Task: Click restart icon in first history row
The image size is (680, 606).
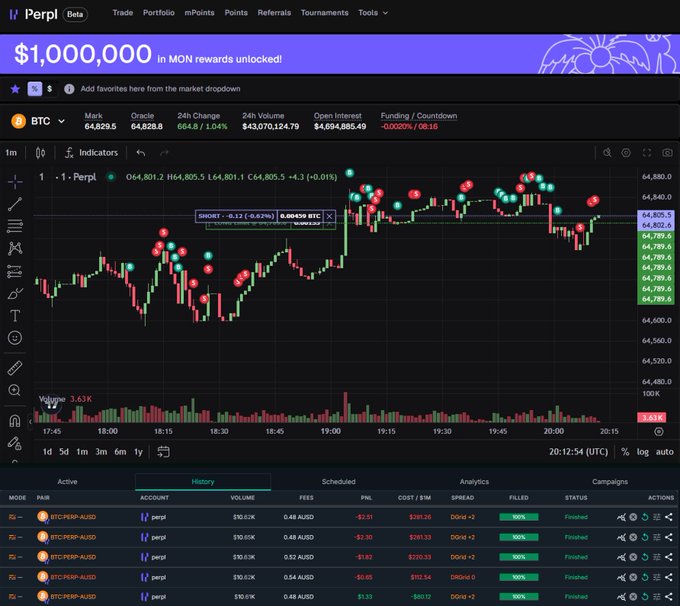Action: [645, 517]
